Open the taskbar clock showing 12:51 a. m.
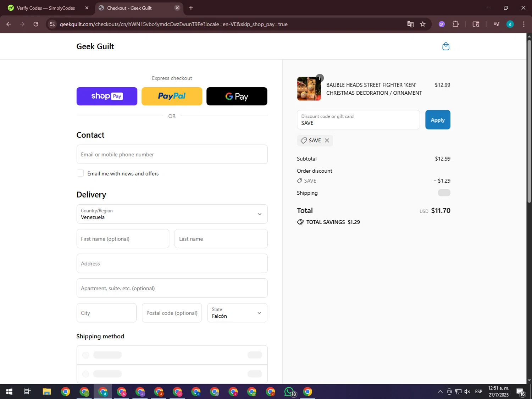 click(499, 392)
